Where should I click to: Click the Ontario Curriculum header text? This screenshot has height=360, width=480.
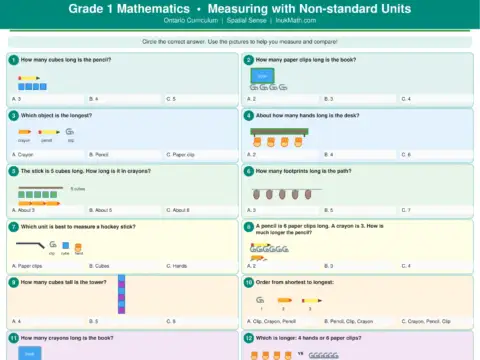(191, 20)
